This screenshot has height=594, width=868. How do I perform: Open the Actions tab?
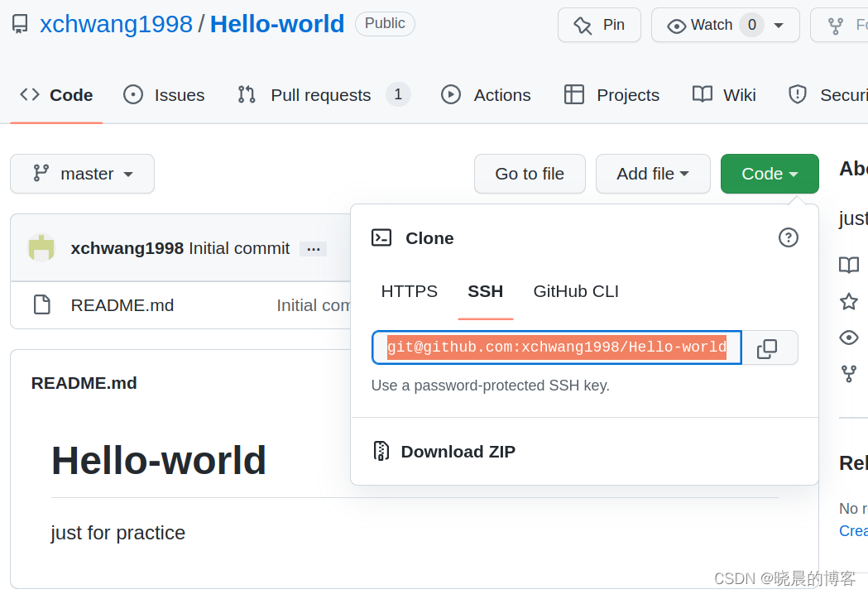pos(486,95)
